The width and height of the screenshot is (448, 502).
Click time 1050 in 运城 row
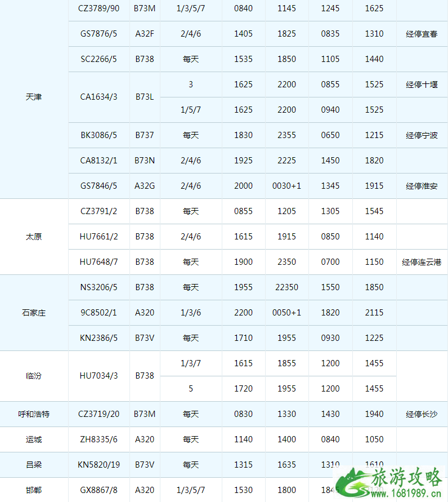pos(374,439)
